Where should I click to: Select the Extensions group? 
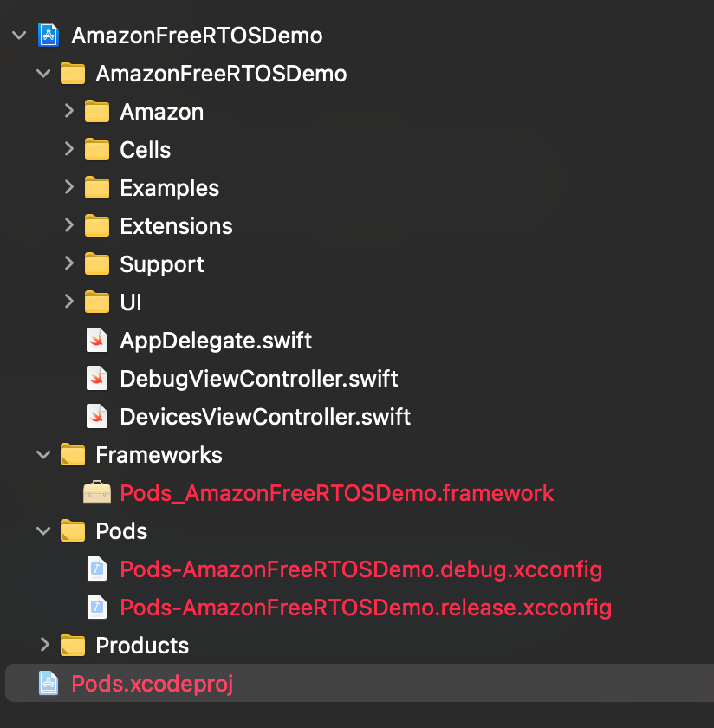pos(175,225)
